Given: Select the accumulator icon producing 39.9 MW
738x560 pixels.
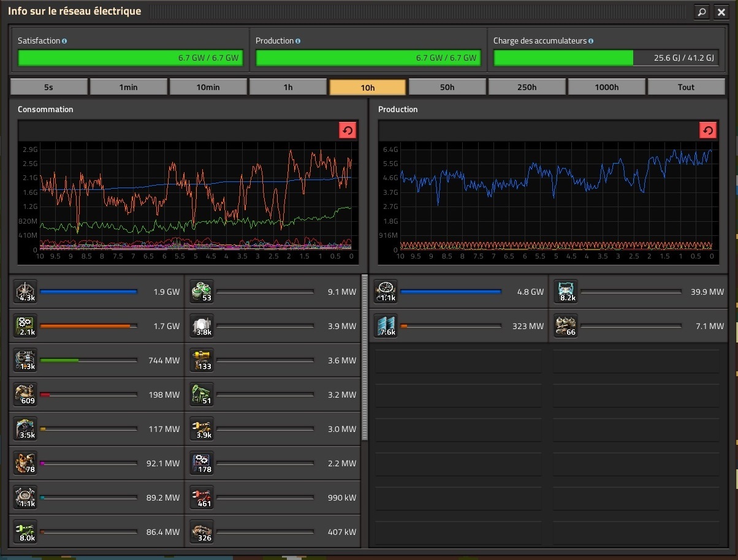Looking at the screenshot, I should pyautogui.click(x=566, y=292).
